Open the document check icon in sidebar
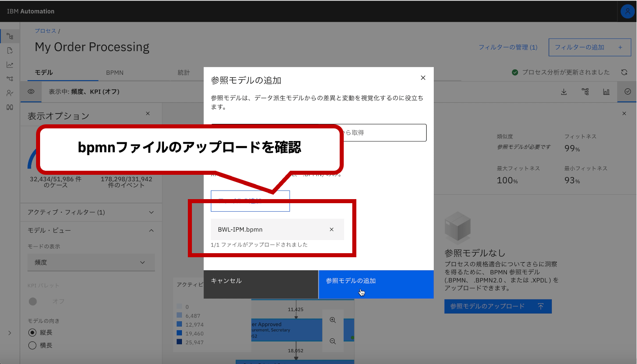This screenshot has width=637, height=364. tap(9, 50)
